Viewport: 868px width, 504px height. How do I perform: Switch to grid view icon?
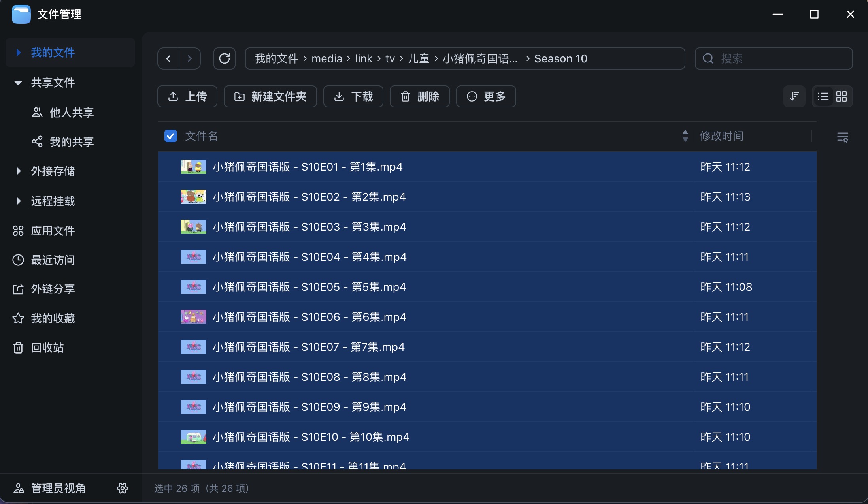coord(842,96)
